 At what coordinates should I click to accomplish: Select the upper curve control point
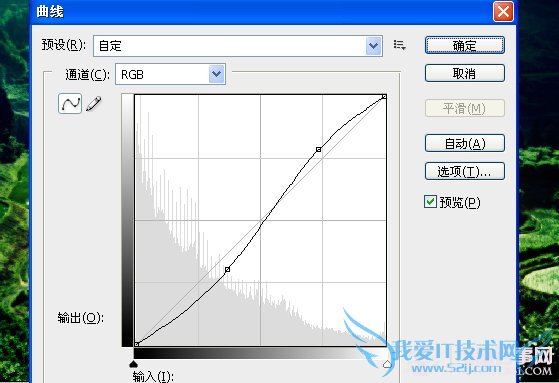tap(319, 149)
